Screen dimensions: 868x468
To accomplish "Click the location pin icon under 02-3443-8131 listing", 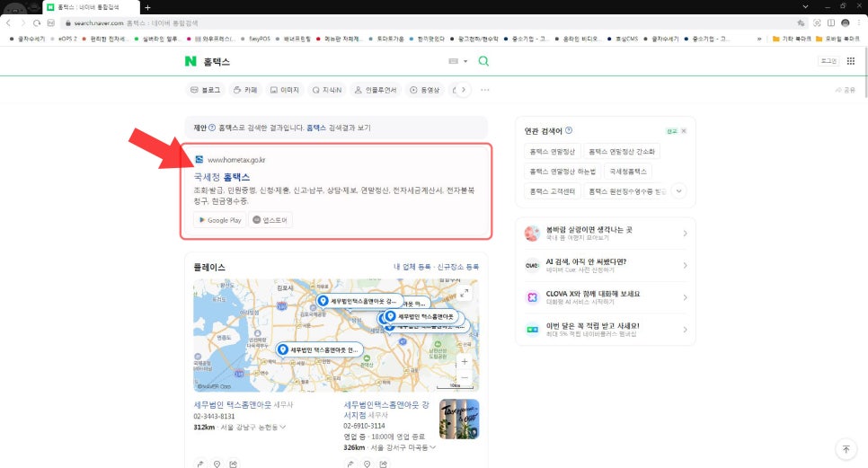I will tap(217, 464).
